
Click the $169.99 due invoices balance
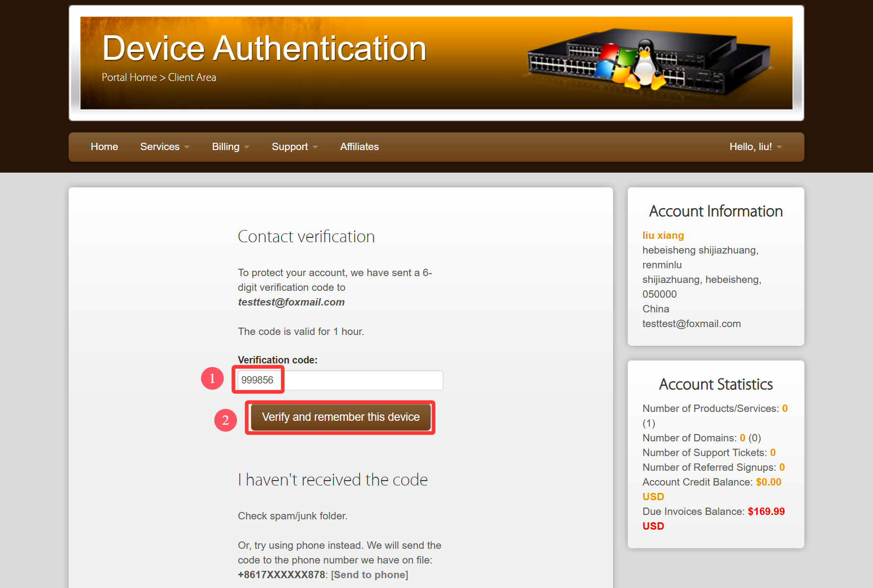766,511
